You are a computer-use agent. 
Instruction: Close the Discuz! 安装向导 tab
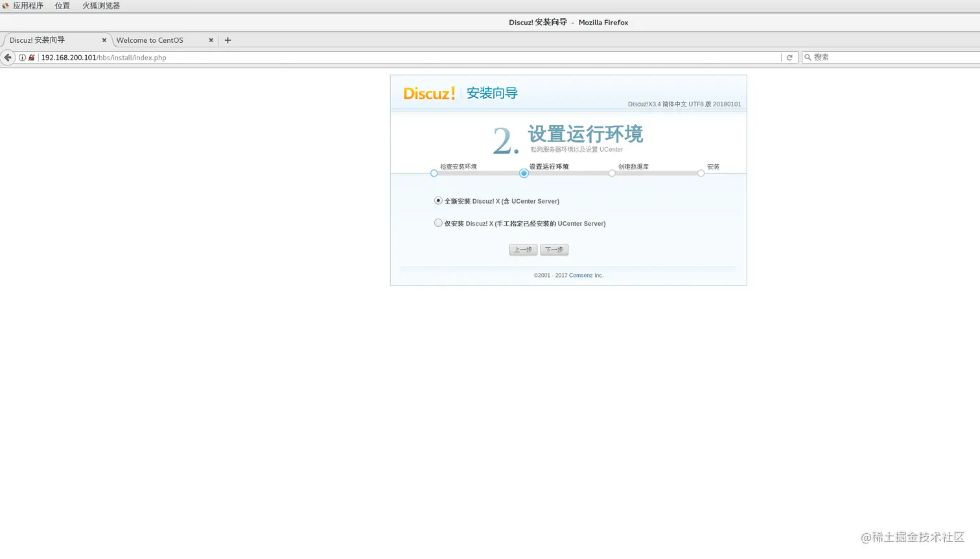[x=104, y=40]
